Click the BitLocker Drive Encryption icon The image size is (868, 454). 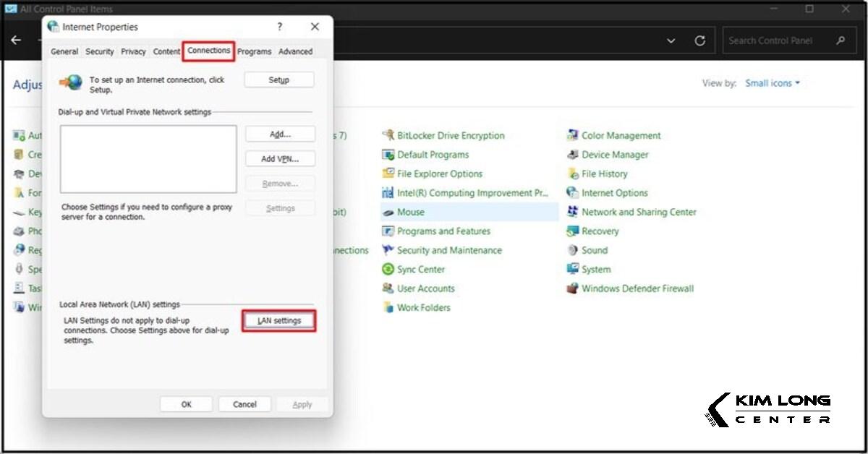[x=388, y=136]
